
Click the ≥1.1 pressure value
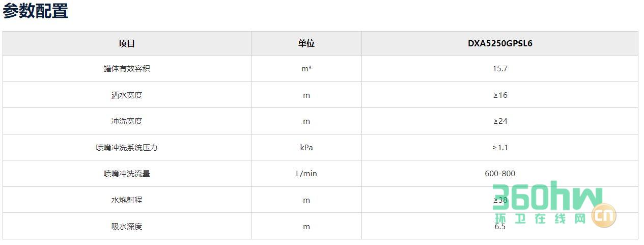(x=500, y=148)
